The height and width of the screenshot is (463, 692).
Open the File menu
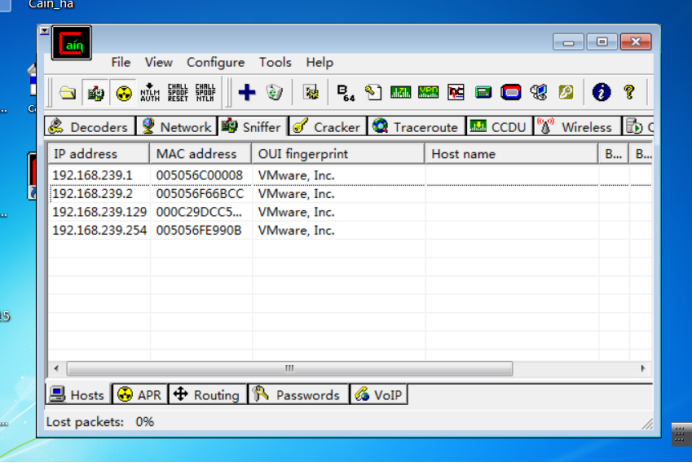pyautogui.click(x=120, y=62)
